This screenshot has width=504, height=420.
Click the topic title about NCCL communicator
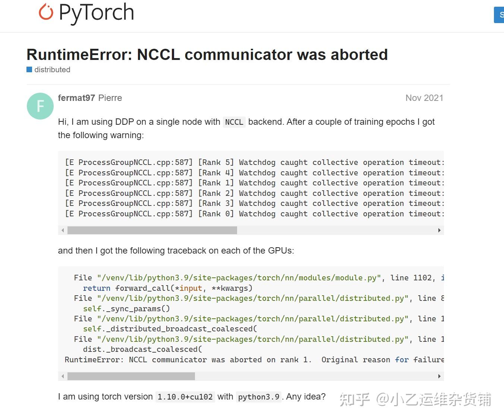click(x=207, y=55)
